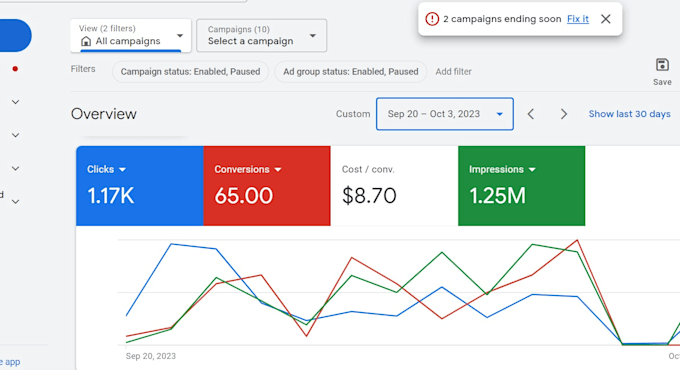This screenshot has height=370, width=680.
Task: Expand the fourth sidebar chevron section
Action: click(15, 201)
